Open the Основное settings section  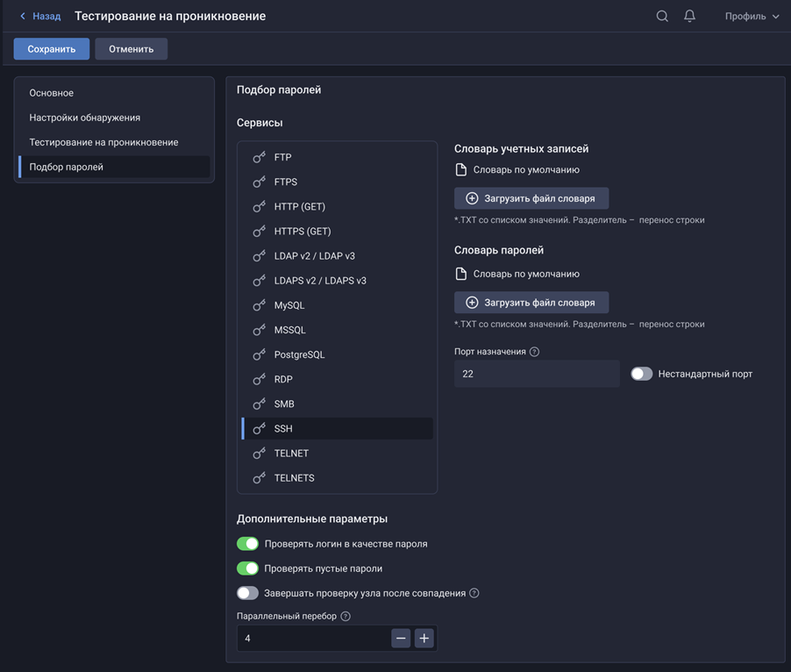pyautogui.click(x=52, y=93)
